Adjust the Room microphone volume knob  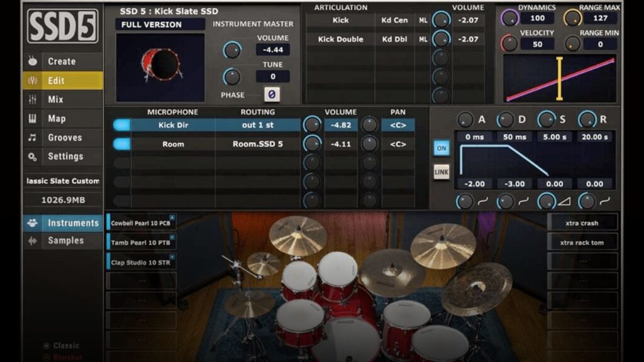(x=312, y=144)
